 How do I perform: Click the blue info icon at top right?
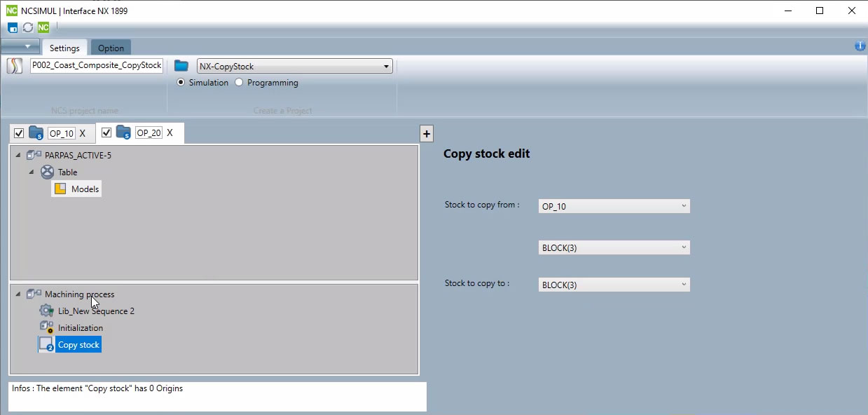click(x=860, y=46)
